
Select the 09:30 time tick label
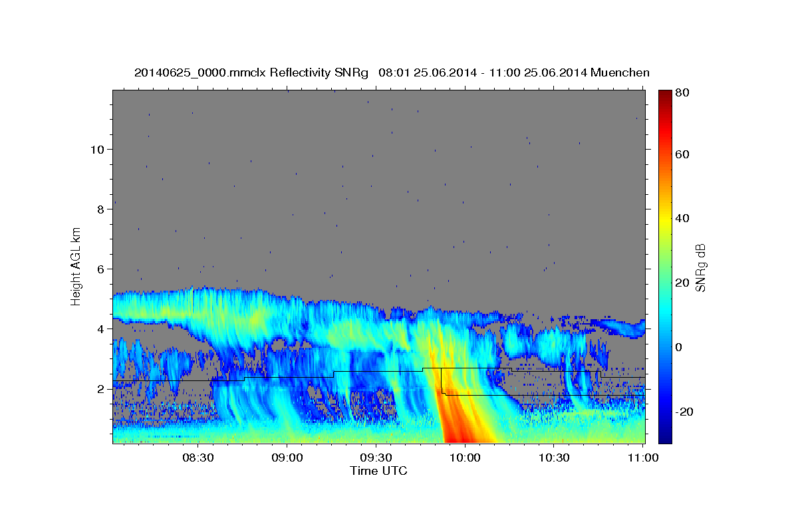coord(375,458)
